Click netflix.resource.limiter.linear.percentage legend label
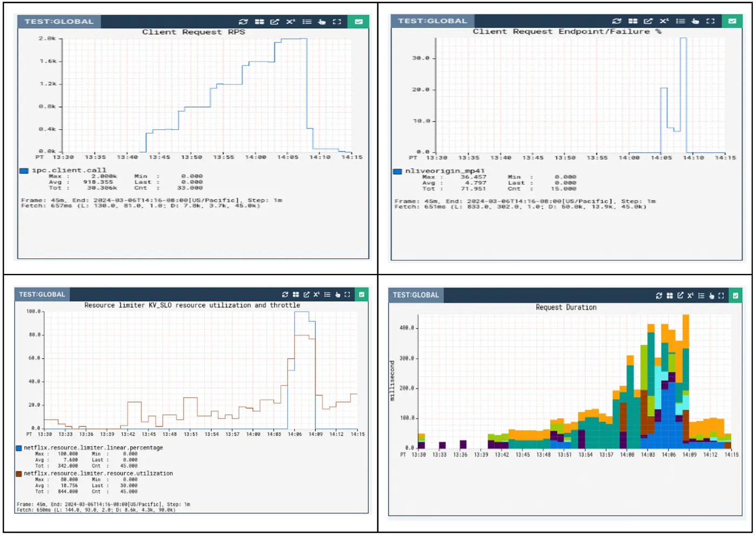The height and width of the screenshot is (537, 756). (93, 448)
